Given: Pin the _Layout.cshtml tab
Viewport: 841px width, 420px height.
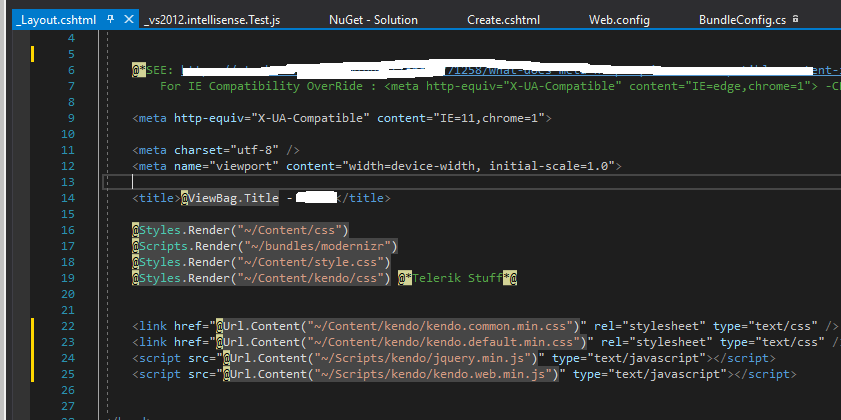Looking at the screenshot, I should 111,19.
